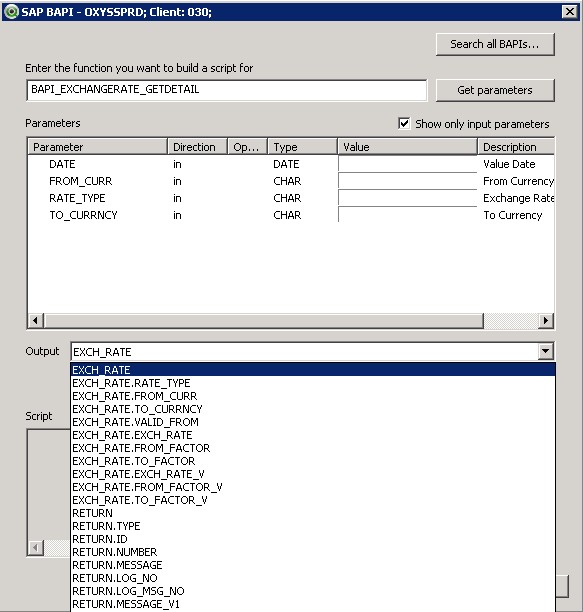
Task: Click the script pane left scroll arrow
Action: click(x=36, y=548)
